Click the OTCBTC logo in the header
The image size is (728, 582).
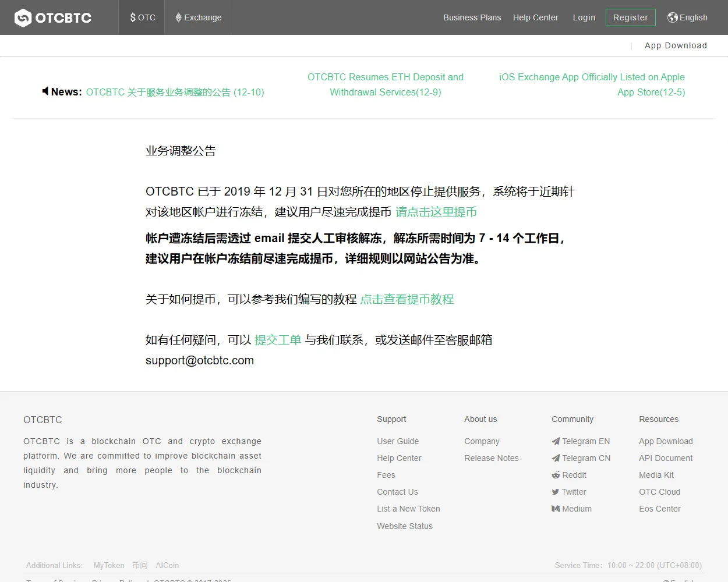[53, 18]
